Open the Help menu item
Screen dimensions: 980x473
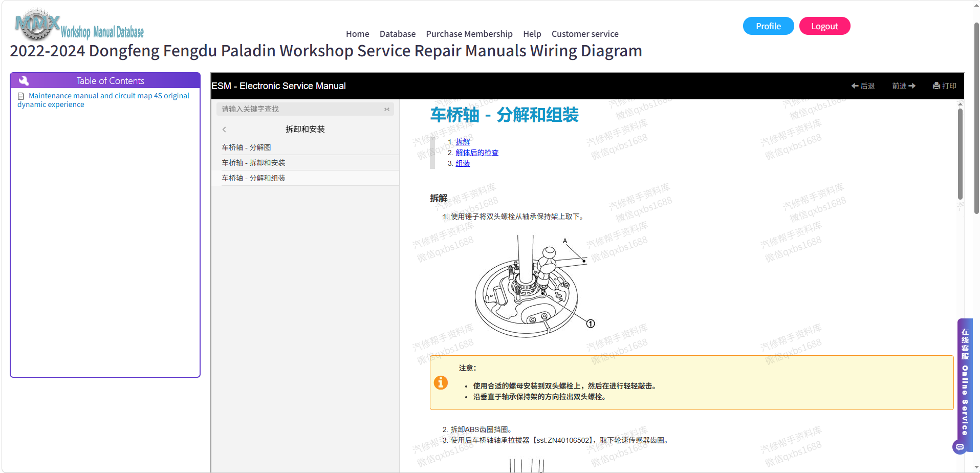(532, 34)
